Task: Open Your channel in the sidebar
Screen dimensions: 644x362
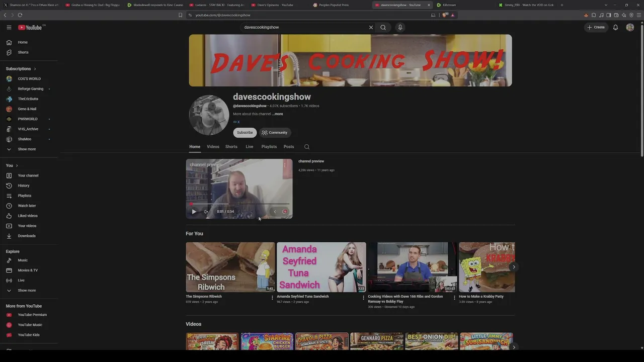Action: 29,175
